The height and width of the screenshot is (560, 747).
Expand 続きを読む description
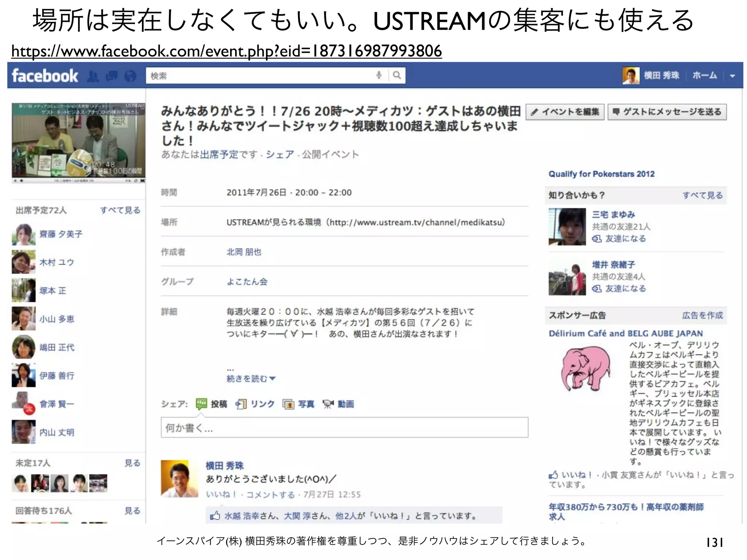tap(251, 379)
